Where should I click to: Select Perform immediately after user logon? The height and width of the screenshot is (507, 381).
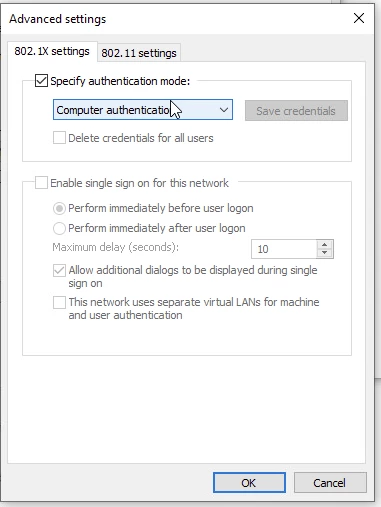59,228
